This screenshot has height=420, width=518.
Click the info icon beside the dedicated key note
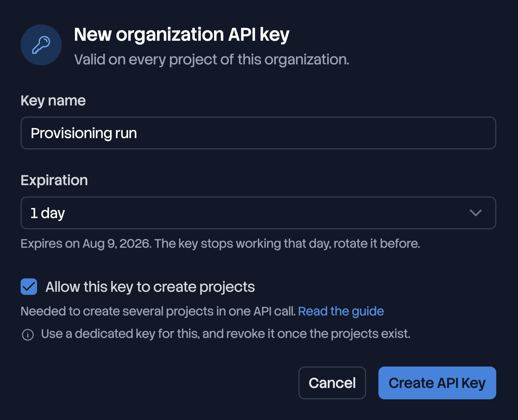coord(28,335)
